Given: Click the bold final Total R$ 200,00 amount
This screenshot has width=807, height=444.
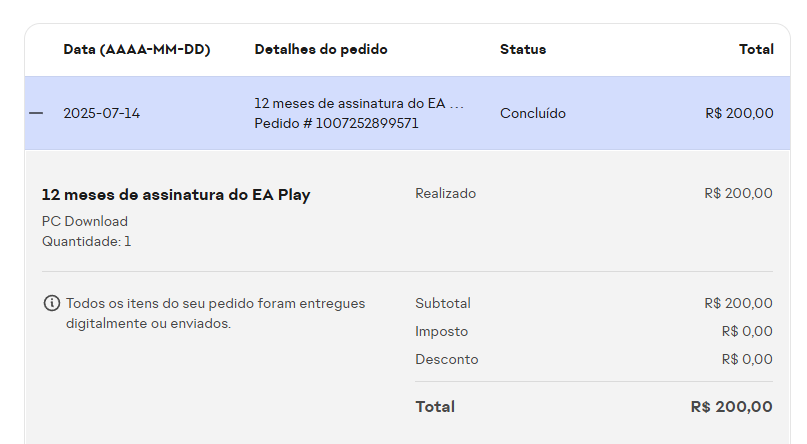Looking at the screenshot, I should [x=731, y=407].
